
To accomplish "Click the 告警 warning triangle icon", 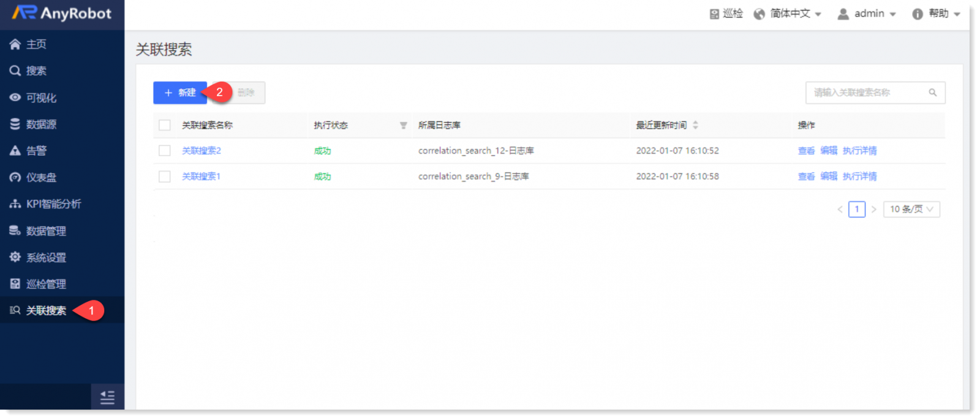I will click(x=15, y=151).
